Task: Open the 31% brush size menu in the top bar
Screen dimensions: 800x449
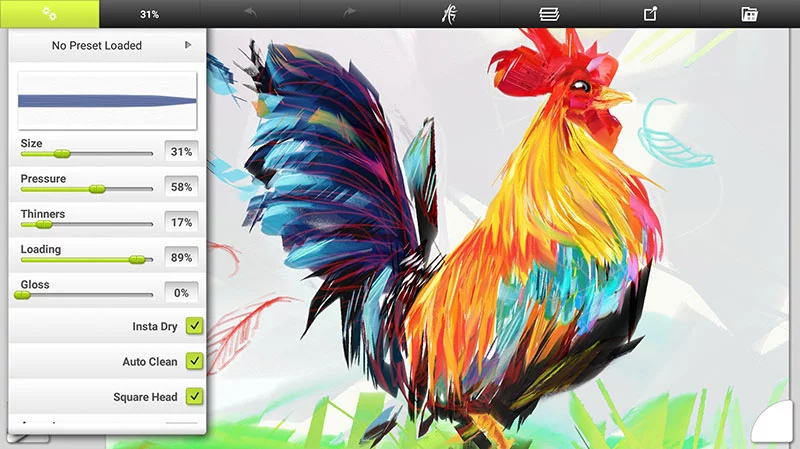Action: point(149,14)
